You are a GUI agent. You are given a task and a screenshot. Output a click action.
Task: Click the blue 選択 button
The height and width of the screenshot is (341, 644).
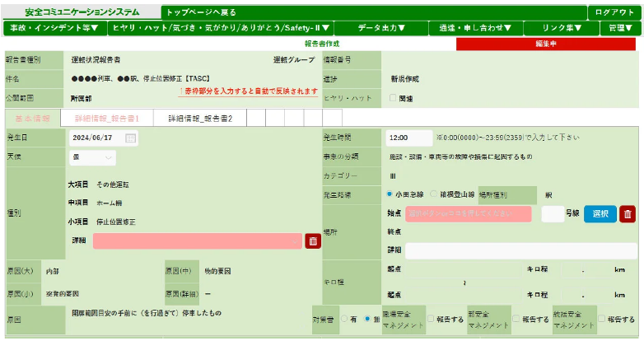coord(600,214)
